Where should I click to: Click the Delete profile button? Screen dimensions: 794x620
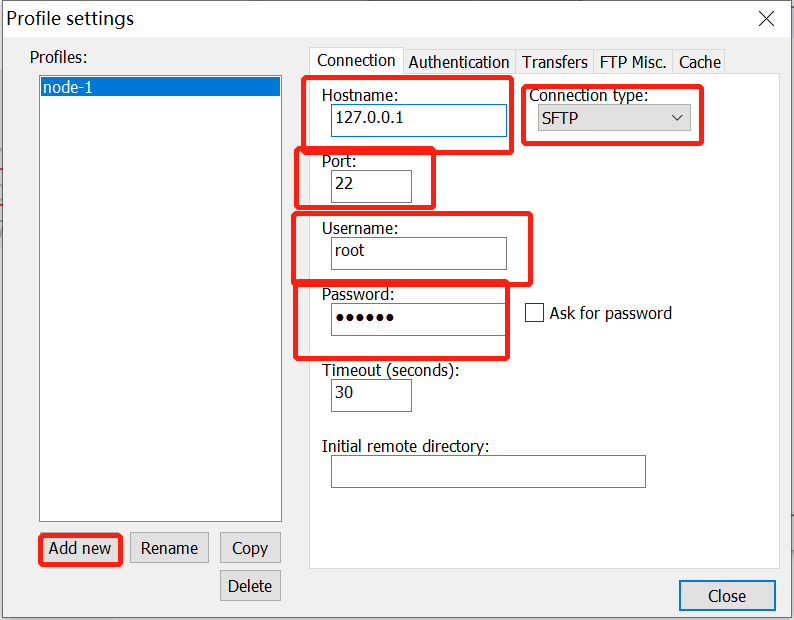pos(250,586)
